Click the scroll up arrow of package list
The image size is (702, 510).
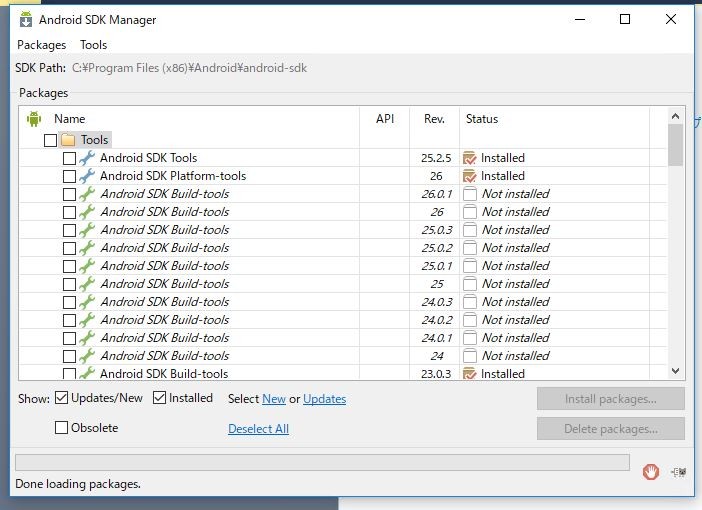coord(676,116)
